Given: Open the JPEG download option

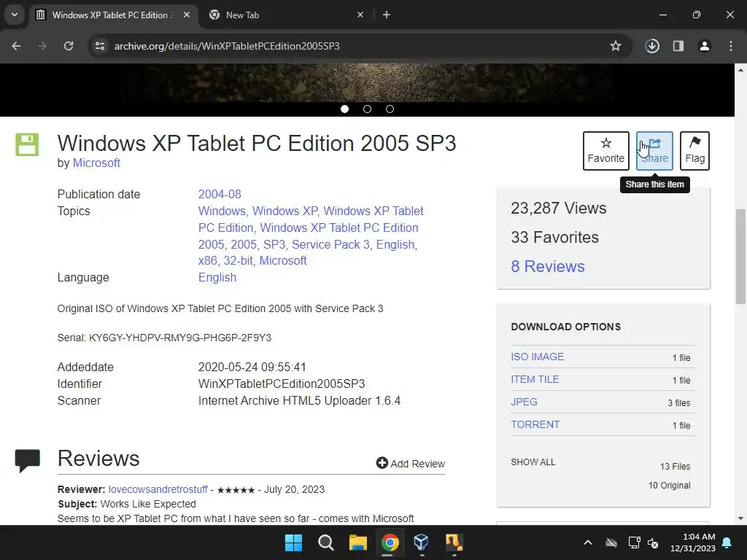Looking at the screenshot, I should (x=524, y=402).
